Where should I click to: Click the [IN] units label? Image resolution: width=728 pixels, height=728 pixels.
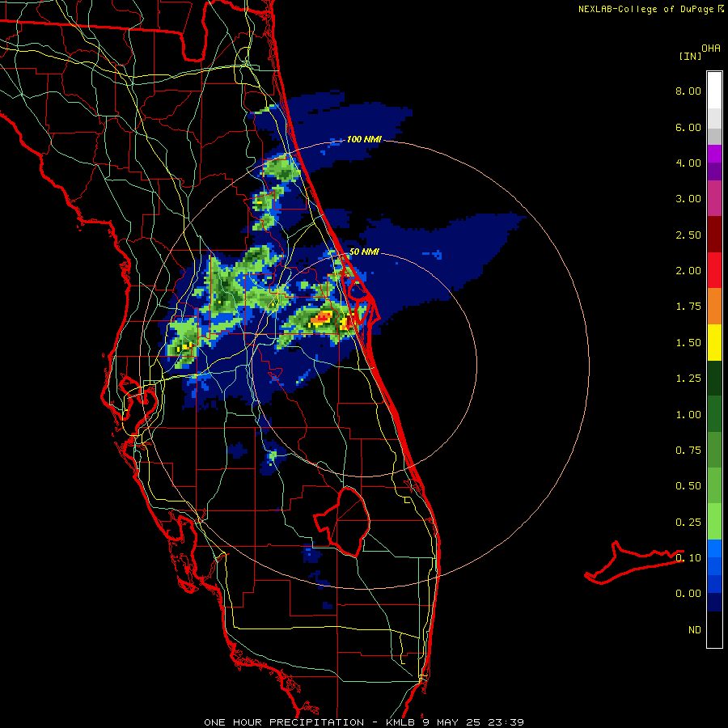click(x=690, y=56)
